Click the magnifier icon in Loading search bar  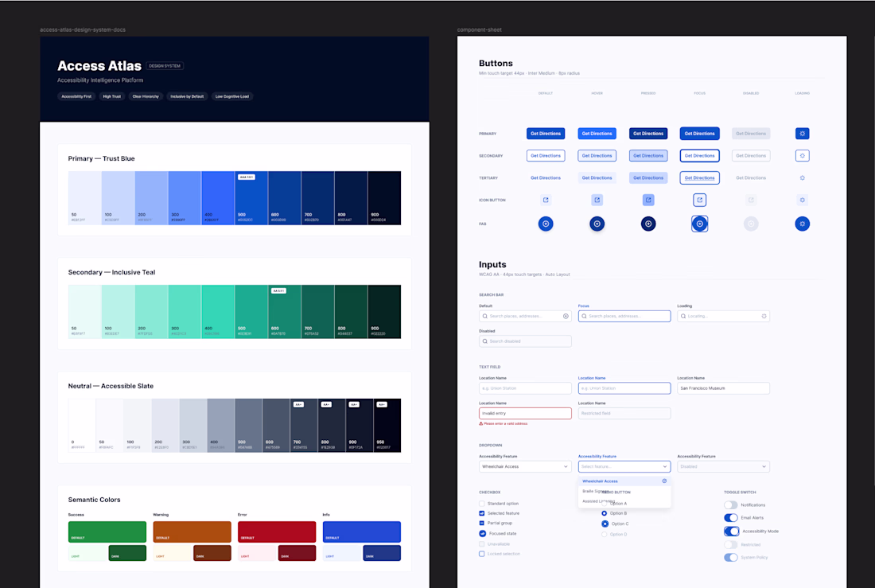(683, 316)
